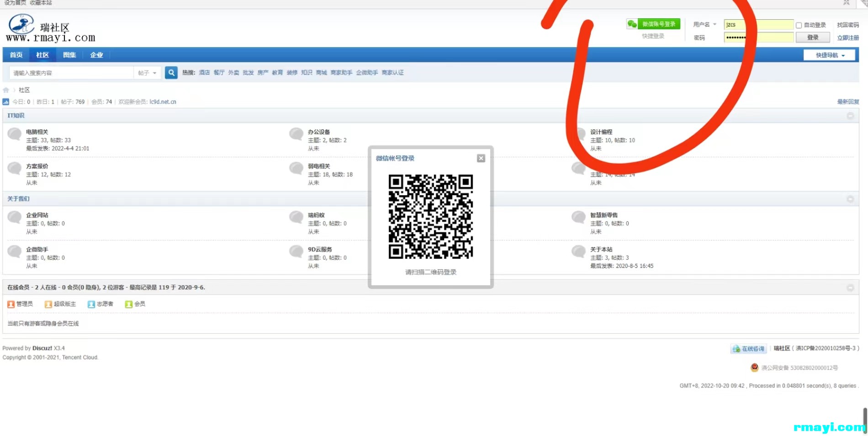Open the 收藏本站 top link
Viewport: 868px width, 436px height.
tap(41, 3)
